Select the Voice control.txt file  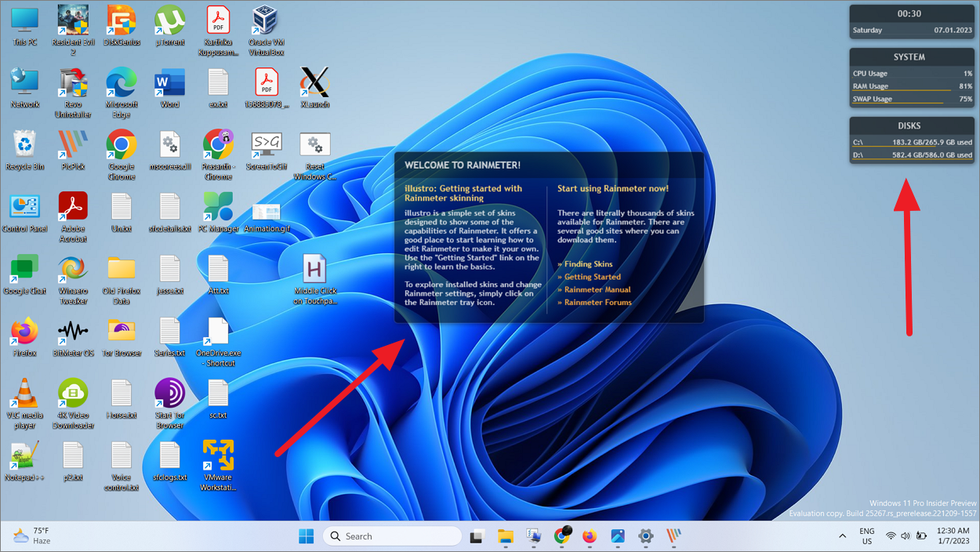122,466
